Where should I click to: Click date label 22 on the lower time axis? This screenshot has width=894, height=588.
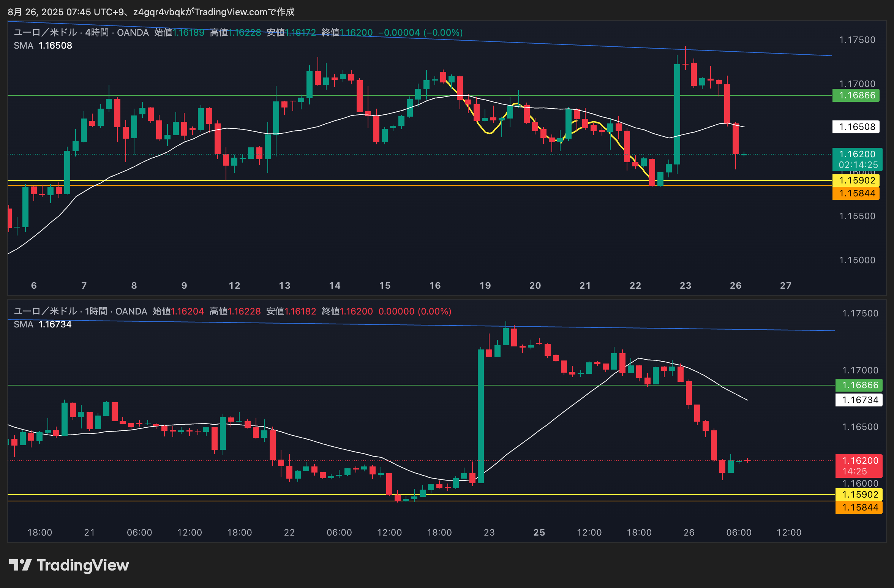click(289, 533)
